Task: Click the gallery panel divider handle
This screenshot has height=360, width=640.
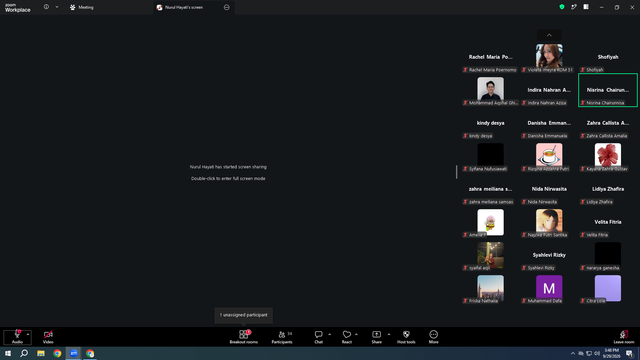Action: (x=456, y=172)
